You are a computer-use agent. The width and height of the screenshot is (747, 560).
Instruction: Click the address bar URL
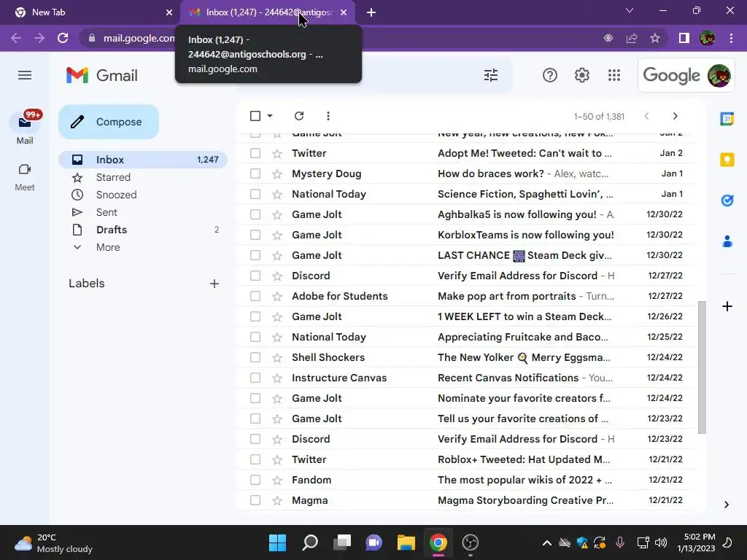point(139,38)
